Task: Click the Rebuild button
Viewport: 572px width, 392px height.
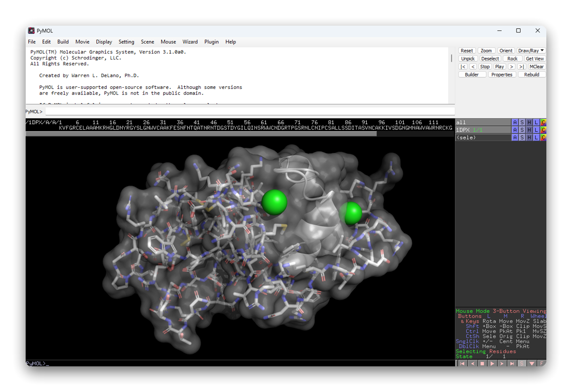Action: 531,75
